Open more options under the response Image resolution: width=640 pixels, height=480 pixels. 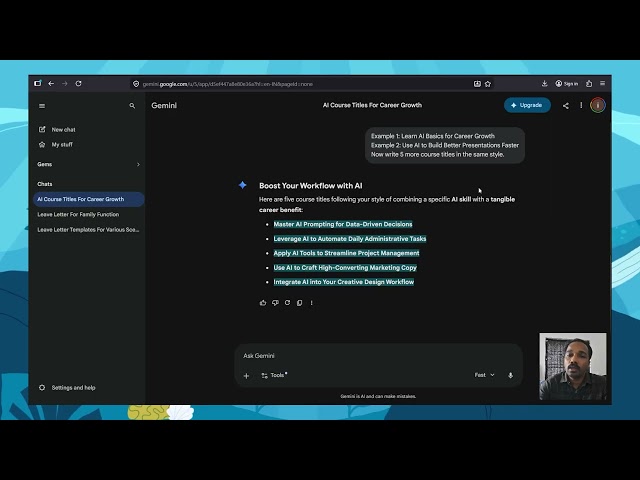coord(311,303)
